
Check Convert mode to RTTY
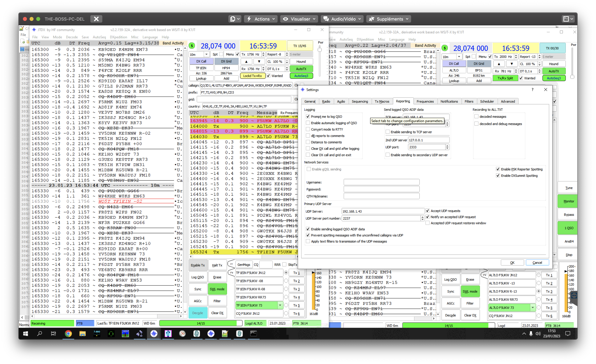[x=308, y=129]
